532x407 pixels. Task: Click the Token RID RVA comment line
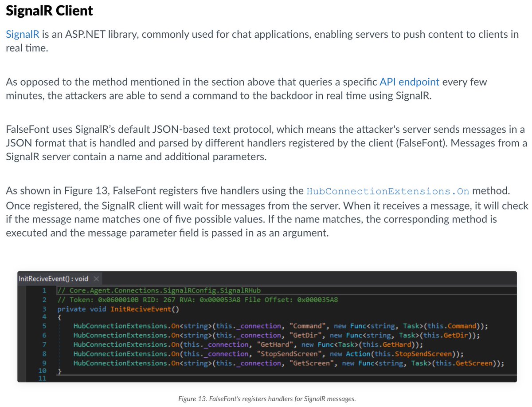coord(198,300)
